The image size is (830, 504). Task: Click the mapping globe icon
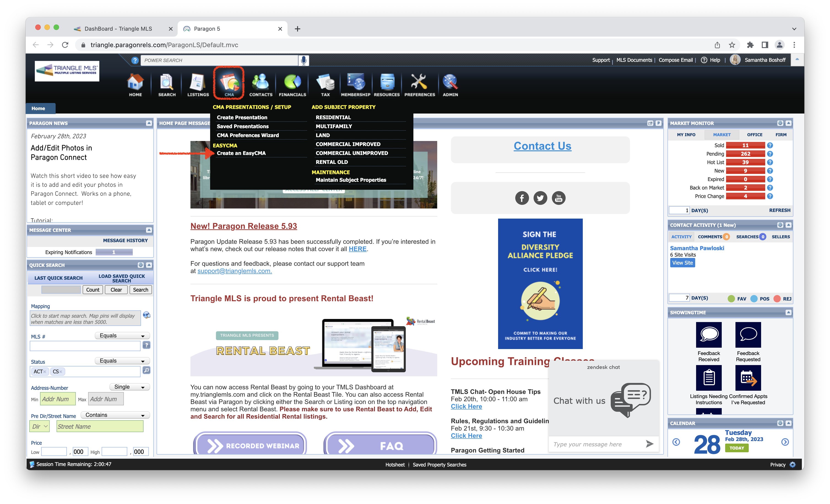click(x=146, y=315)
